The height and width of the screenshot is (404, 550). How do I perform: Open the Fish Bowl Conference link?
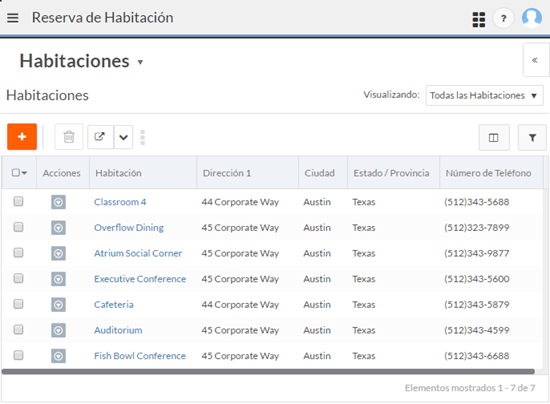click(x=140, y=356)
